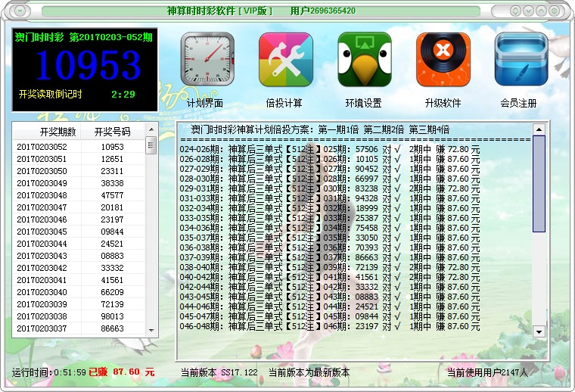Click the 024-026期 plan line

click(330, 149)
